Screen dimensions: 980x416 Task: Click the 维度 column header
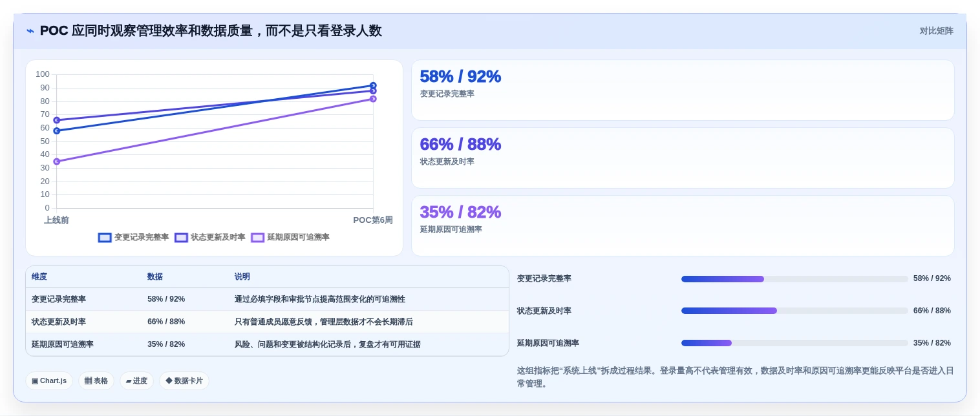(39, 276)
